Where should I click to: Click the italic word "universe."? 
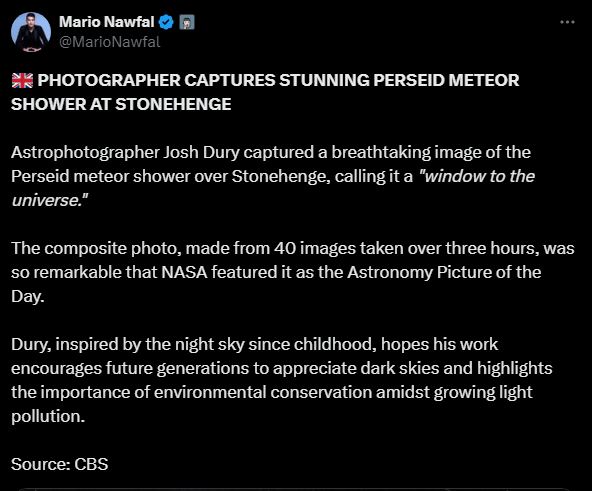pyautogui.click(x=49, y=200)
